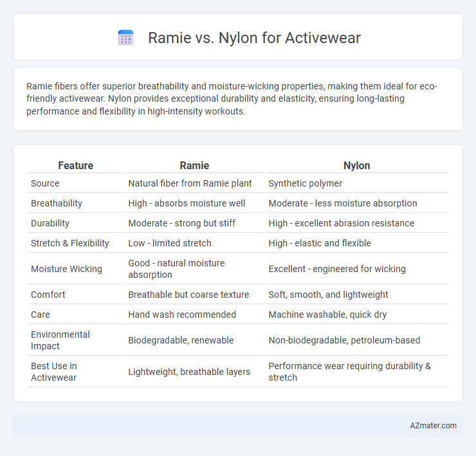The height and width of the screenshot is (456, 476).
Task: Select the 'Ramie' column header
Action: tap(194, 165)
